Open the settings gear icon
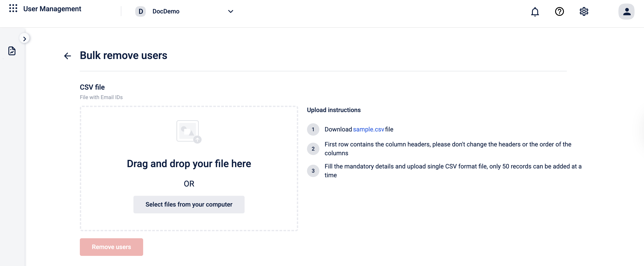The image size is (644, 266). point(584,11)
